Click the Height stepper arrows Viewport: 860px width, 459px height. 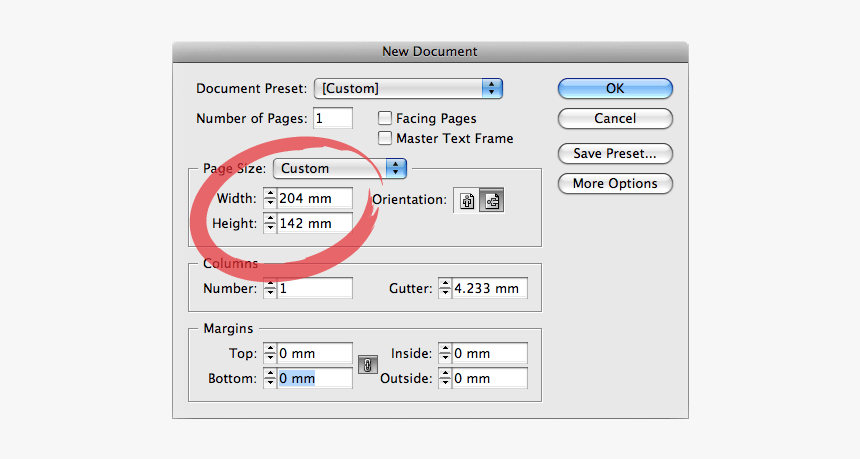[270, 223]
